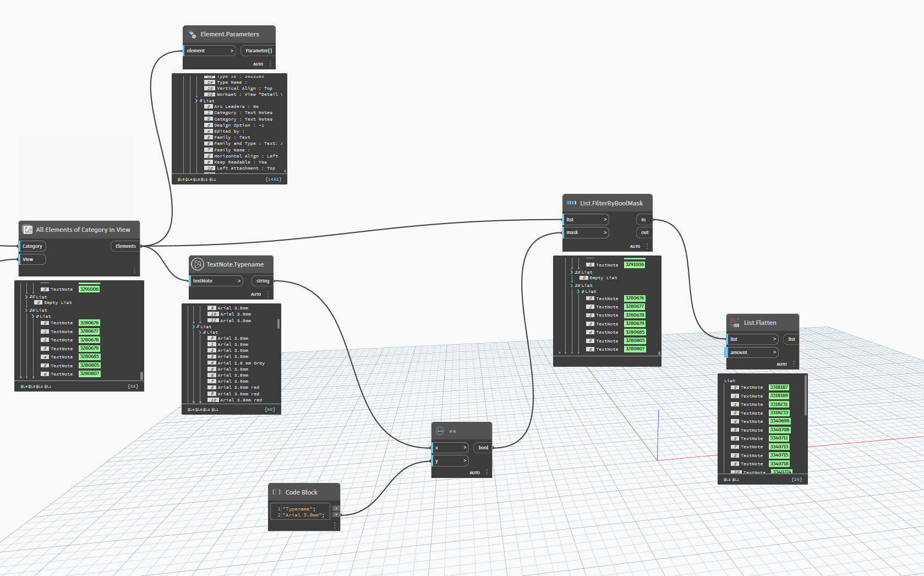Click the TextNote.Typename node icon
The image size is (924, 576).
coord(198,264)
